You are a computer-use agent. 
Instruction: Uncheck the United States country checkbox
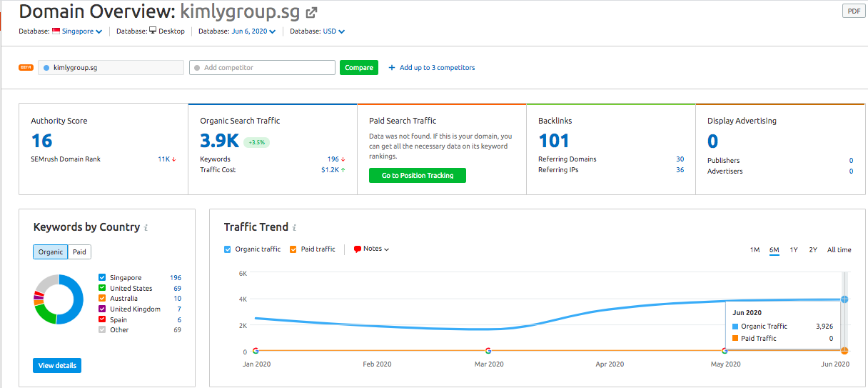pyautogui.click(x=102, y=288)
